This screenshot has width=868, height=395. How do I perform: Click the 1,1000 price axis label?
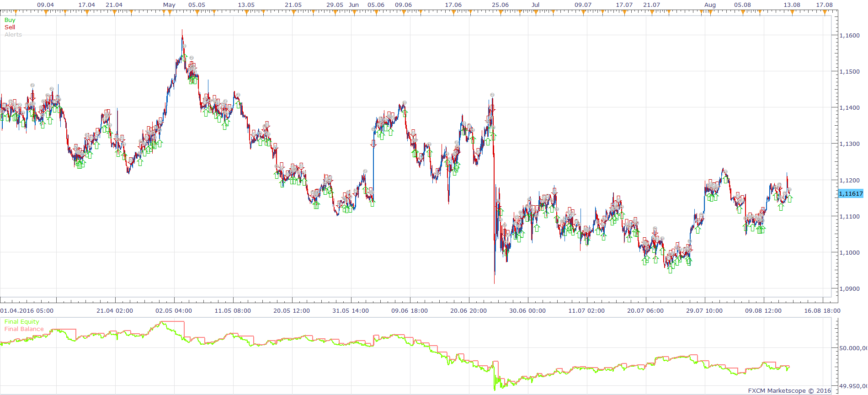[x=850, y=253]
